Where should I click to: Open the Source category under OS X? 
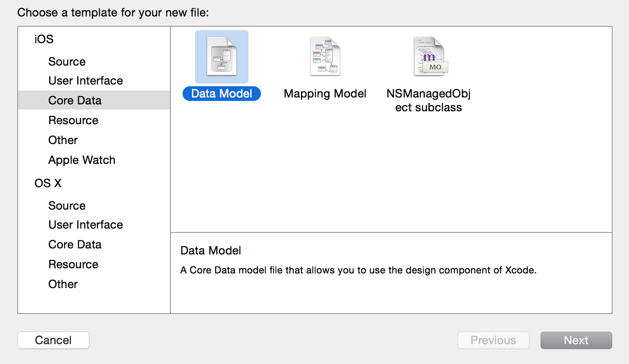(x=67, y=206)
